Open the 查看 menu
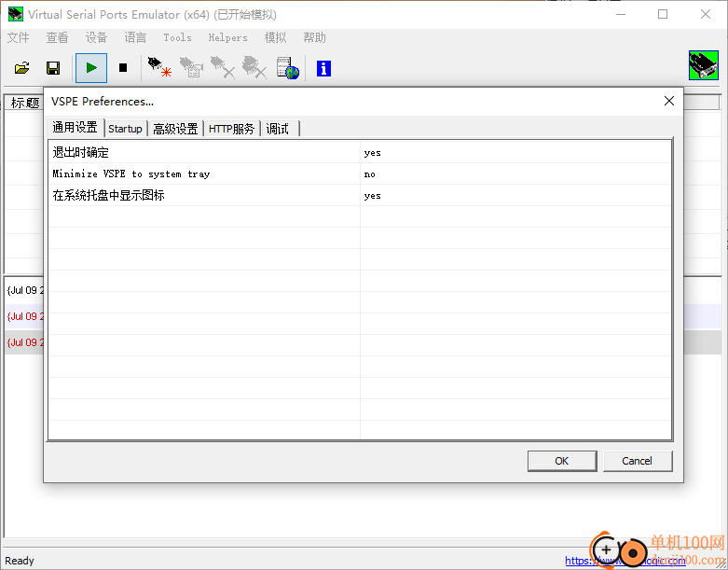The width and height of the screenshot is (728, 570). [57, 37]
